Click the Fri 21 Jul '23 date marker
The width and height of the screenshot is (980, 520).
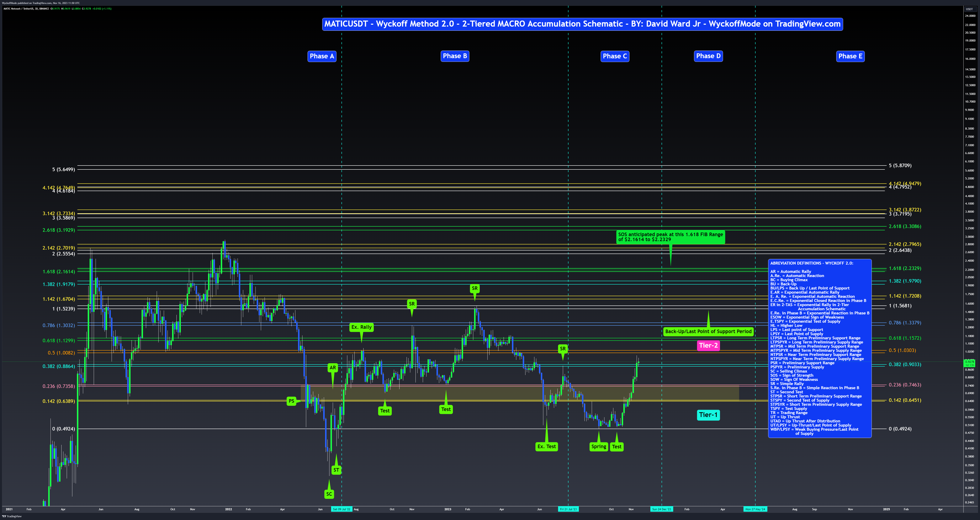(x=568, y=509)
